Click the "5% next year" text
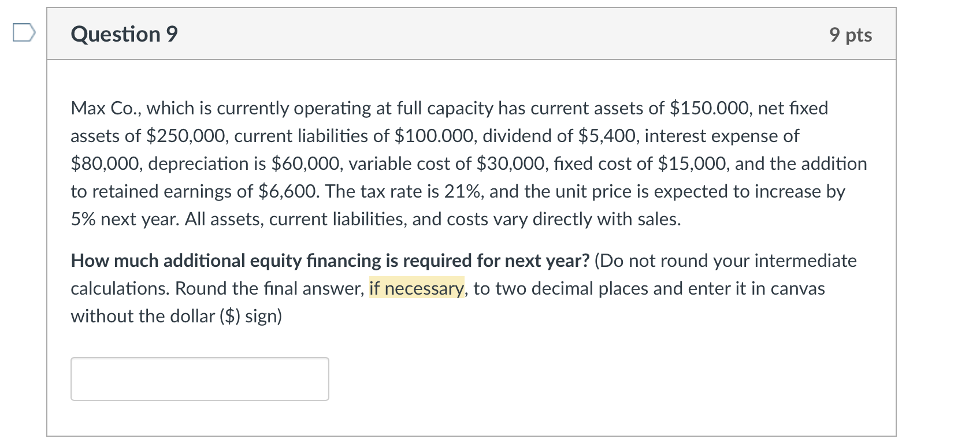 pos(124,219)
